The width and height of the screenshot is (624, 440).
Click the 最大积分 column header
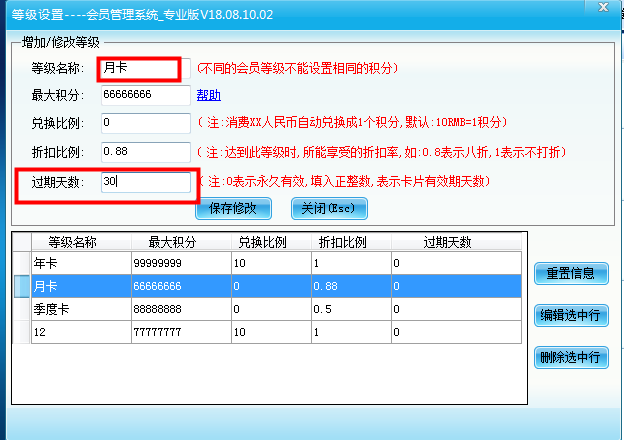172,242
